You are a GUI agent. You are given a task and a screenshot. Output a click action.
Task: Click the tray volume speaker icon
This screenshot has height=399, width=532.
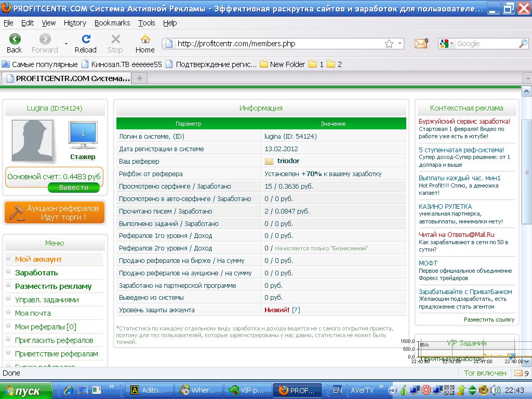coord(496,390)
